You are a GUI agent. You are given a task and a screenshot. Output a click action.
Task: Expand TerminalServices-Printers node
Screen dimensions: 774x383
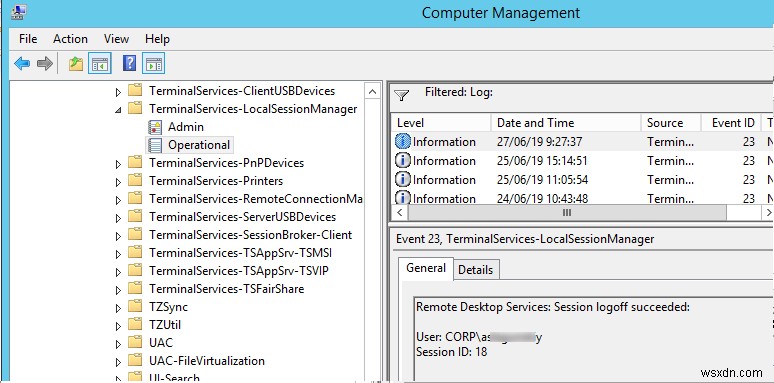[x=118, y=182]
